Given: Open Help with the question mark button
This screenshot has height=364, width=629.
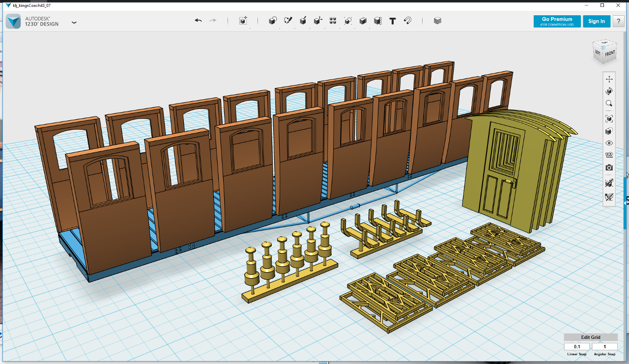Looking at the screenshot, I should (x=618, y=21).
